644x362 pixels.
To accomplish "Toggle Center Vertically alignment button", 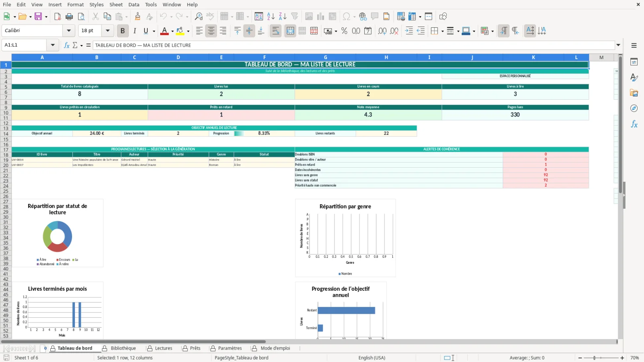I will 249,31.
